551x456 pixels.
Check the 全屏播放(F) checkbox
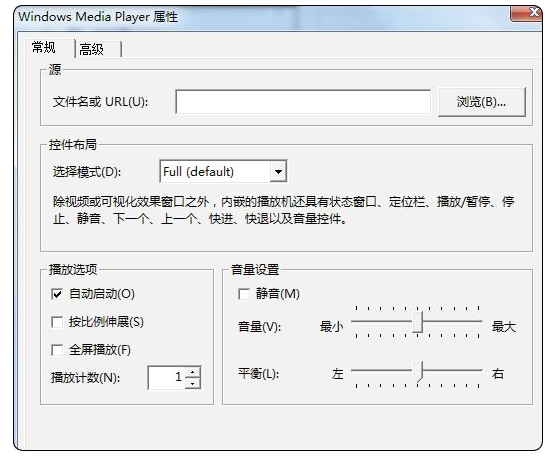pyautogui.click(x=57, y=350)
